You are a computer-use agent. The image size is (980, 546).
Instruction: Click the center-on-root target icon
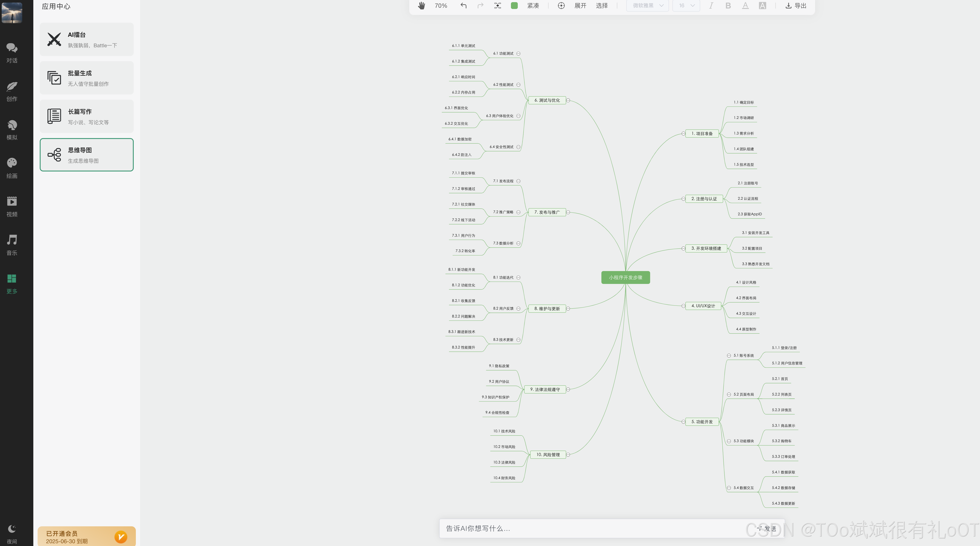(x=561, y=6)
